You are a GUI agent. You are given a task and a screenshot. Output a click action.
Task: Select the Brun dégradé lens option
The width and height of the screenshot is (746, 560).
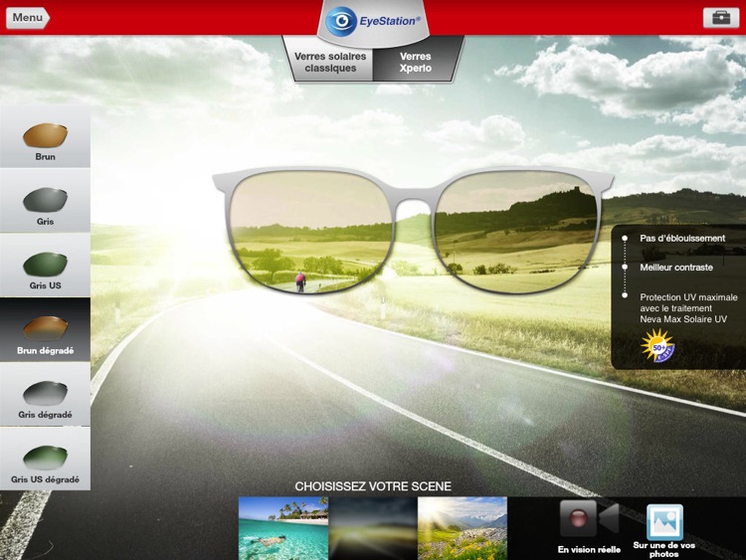45,329
